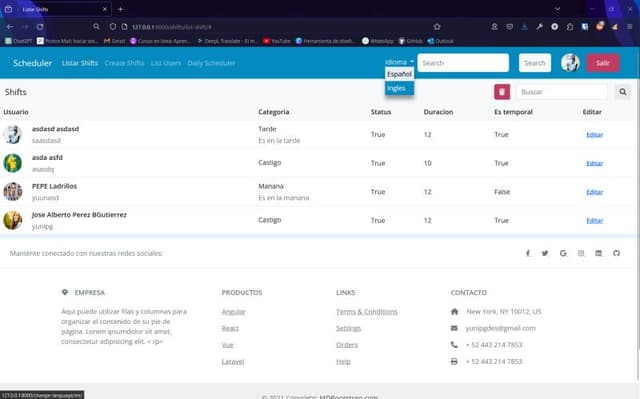Open YouTube bookmark in bookmarks bar

pyautogui.click(x=277, y=41)
